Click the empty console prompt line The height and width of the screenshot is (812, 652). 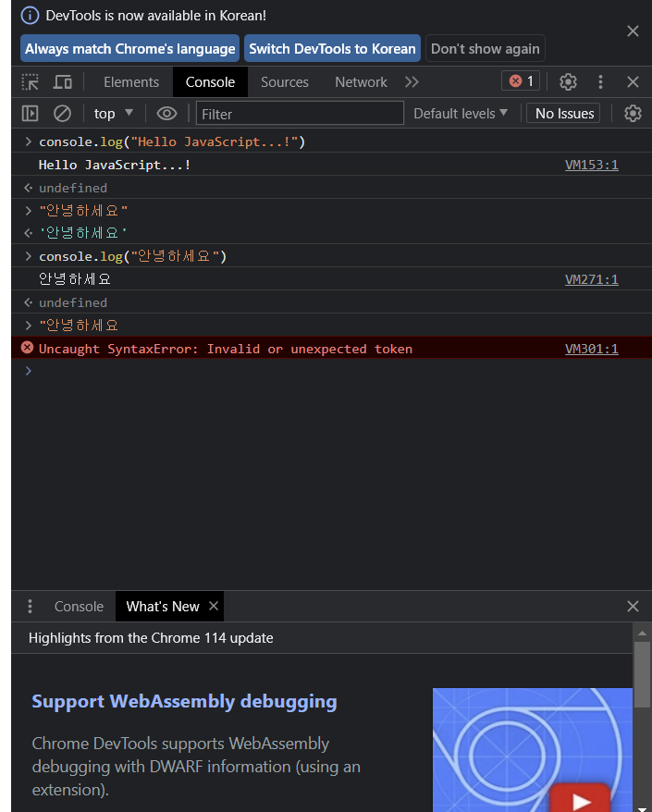331,371
